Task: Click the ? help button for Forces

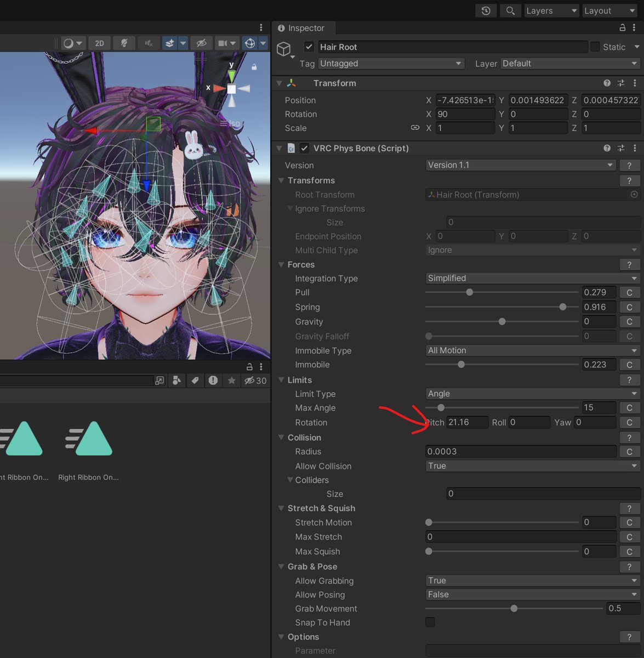Action: click(630, 265)
